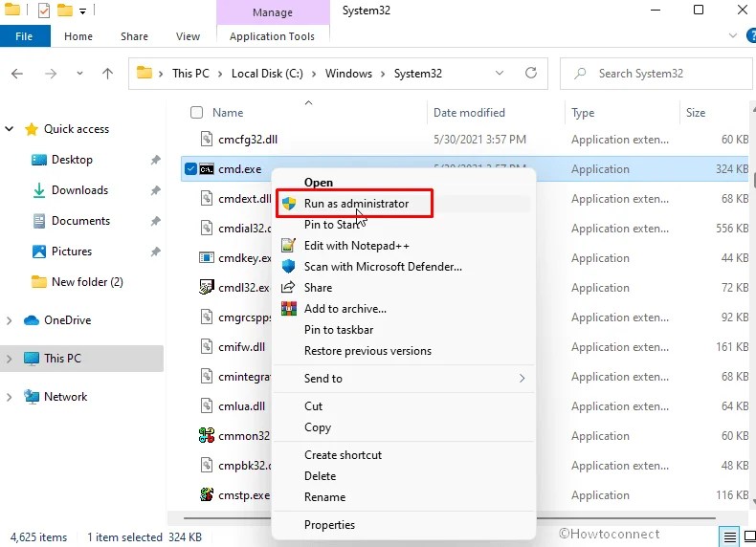
Task: Click the Local Disk (C:) breadcrumb
Action: (x=267, y=74)
